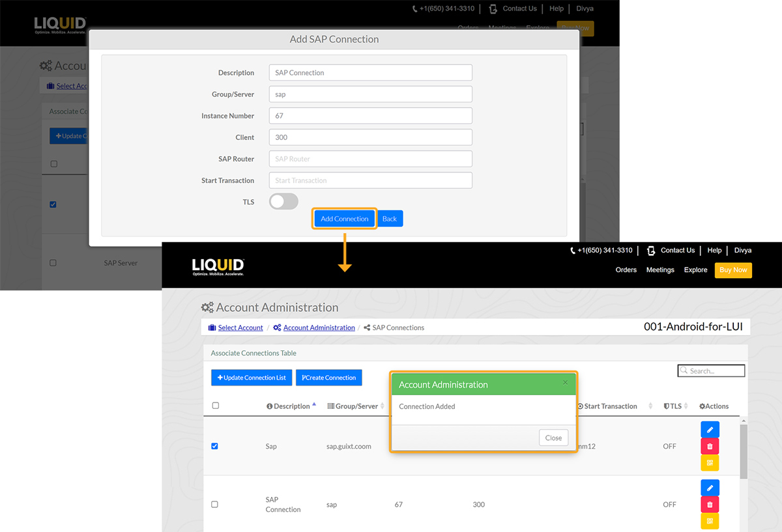Click the Client field with 300
The width and height of the screenshot is (782, 532).
click(370, 137)
